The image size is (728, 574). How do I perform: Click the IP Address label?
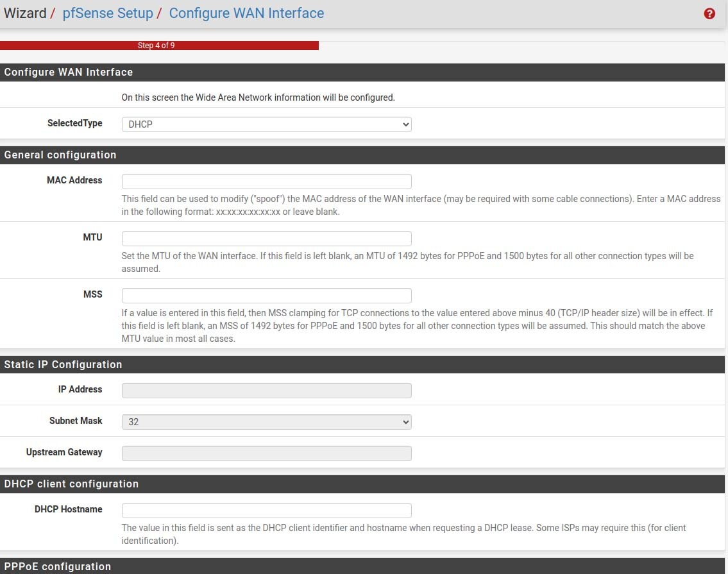pos(80,389)
